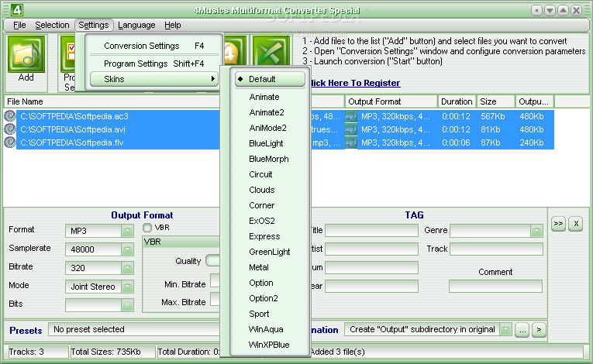Screen dimensions: 593x364
Task: Click the ... browse destination button
Action: (x=522, y=330)
